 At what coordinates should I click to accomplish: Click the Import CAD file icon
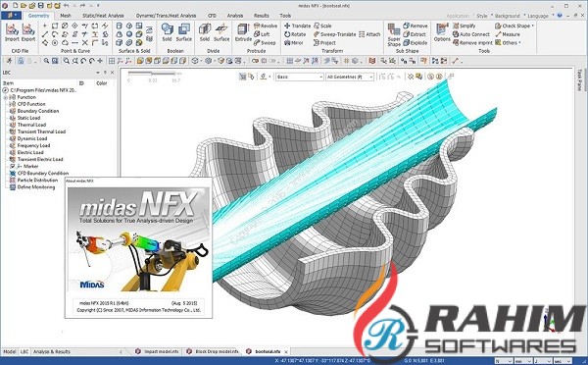(x=12, y=32)
